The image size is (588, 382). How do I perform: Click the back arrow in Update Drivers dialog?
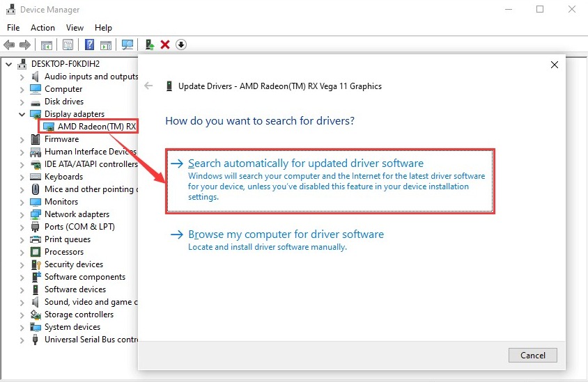pos(148,86)
